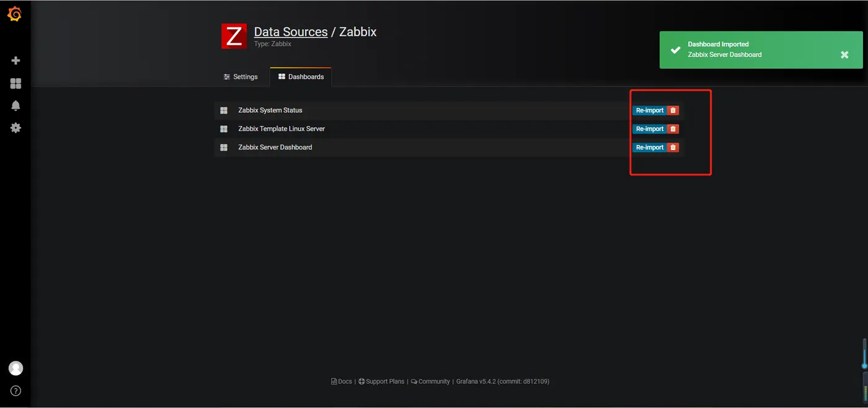Open the Configuration gear icon
Screen dimensions: 868x408
(15, 128)
